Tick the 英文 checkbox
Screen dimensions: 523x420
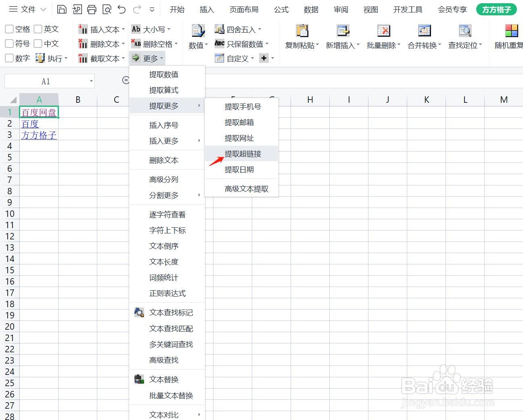coord(38,29)
